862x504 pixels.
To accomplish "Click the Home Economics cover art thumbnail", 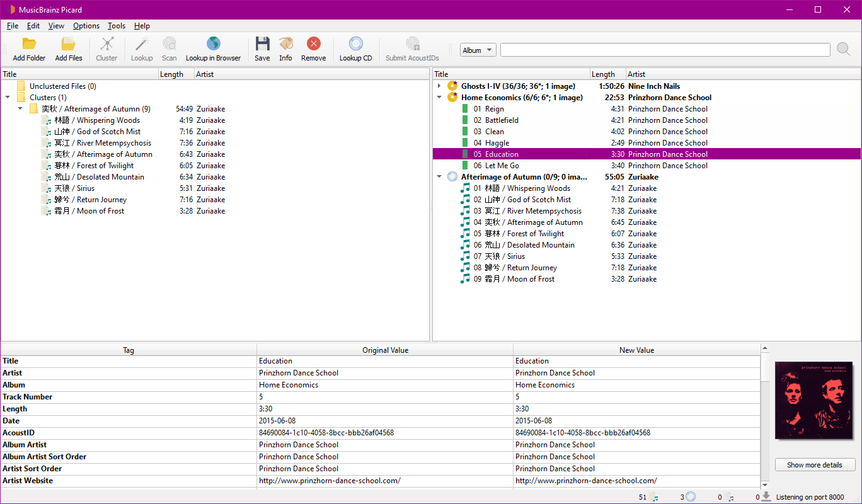I will (x=813, y=400).
